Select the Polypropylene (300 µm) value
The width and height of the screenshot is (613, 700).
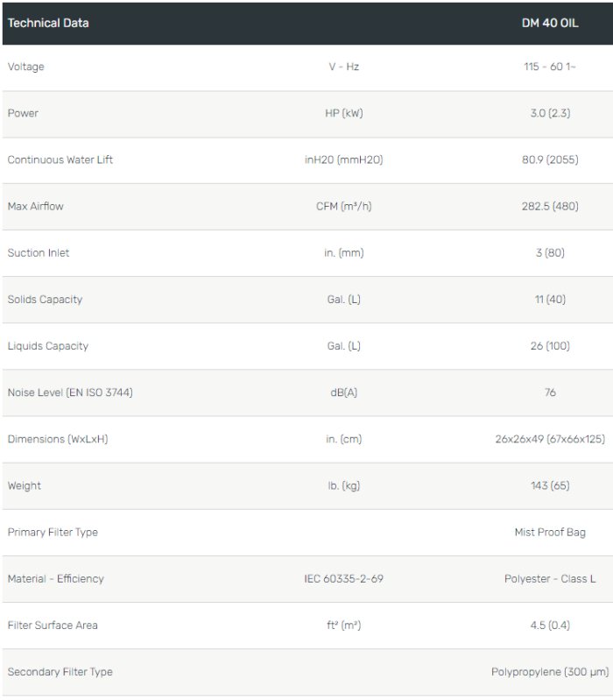click(550, 671)
